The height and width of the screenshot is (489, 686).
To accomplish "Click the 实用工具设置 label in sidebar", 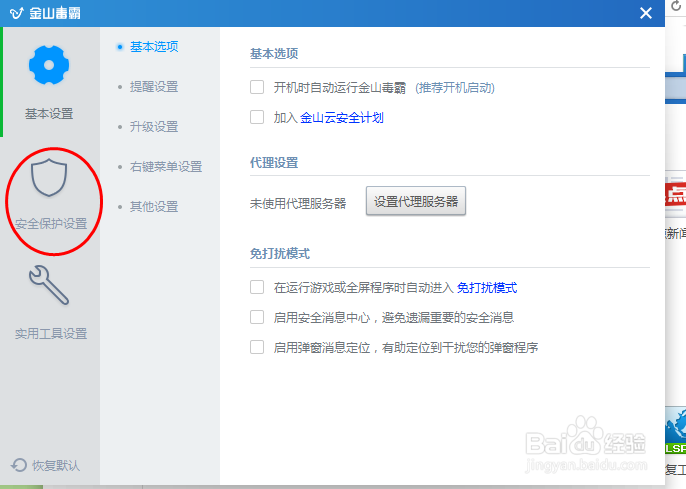I will 51,334.
